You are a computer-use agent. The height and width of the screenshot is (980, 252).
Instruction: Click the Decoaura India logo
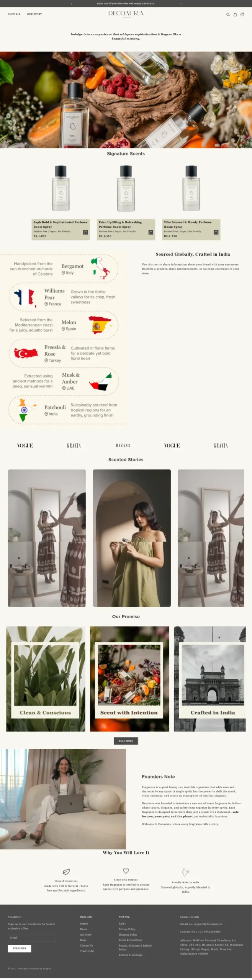click(126, 14)
